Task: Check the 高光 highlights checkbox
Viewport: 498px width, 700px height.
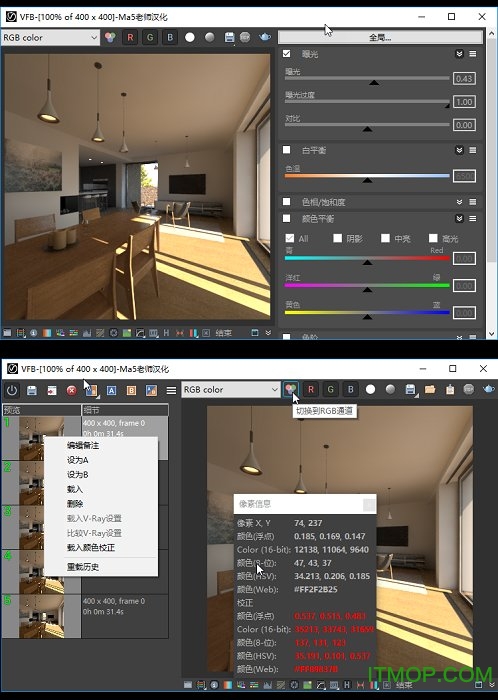Action: (x=433, y=238)
